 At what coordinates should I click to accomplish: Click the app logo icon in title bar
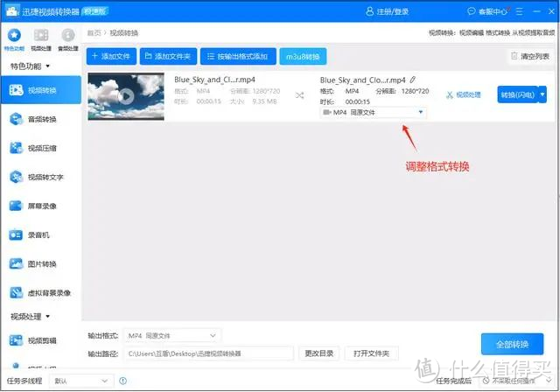[x=12, y=11]
